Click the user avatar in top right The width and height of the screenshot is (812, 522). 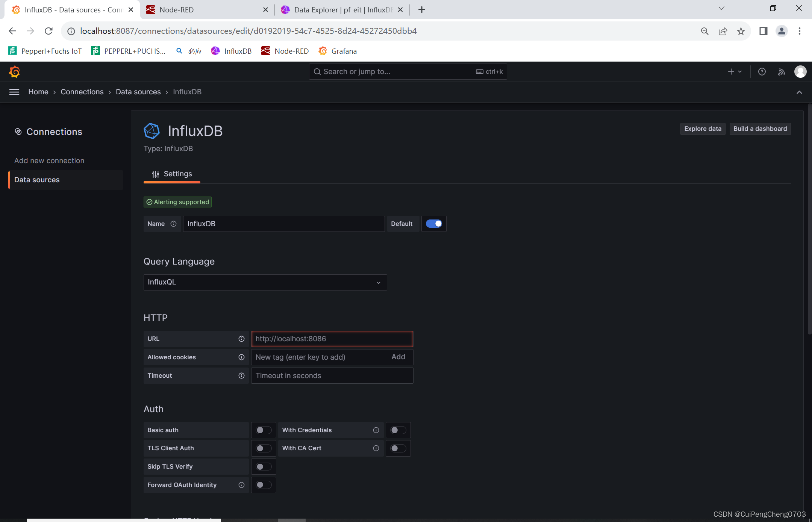click(x=800, y=71)
